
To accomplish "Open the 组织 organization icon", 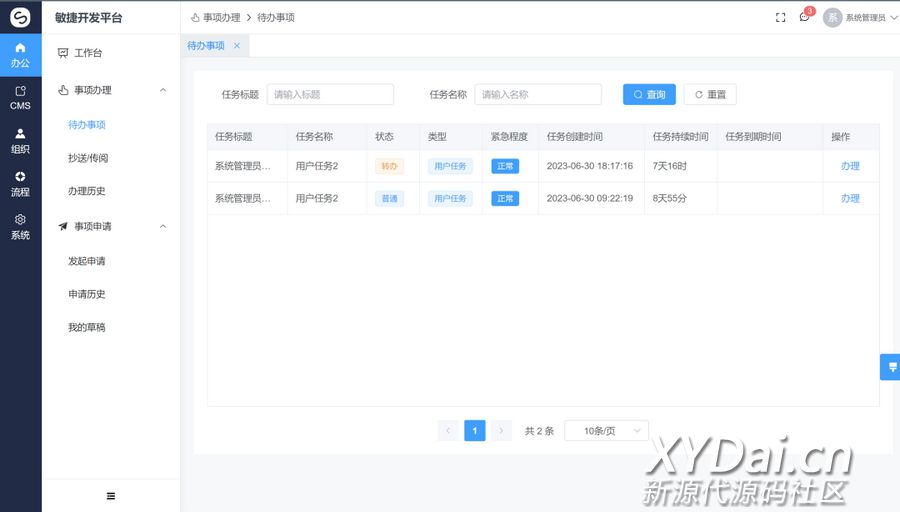I will 20,140.
